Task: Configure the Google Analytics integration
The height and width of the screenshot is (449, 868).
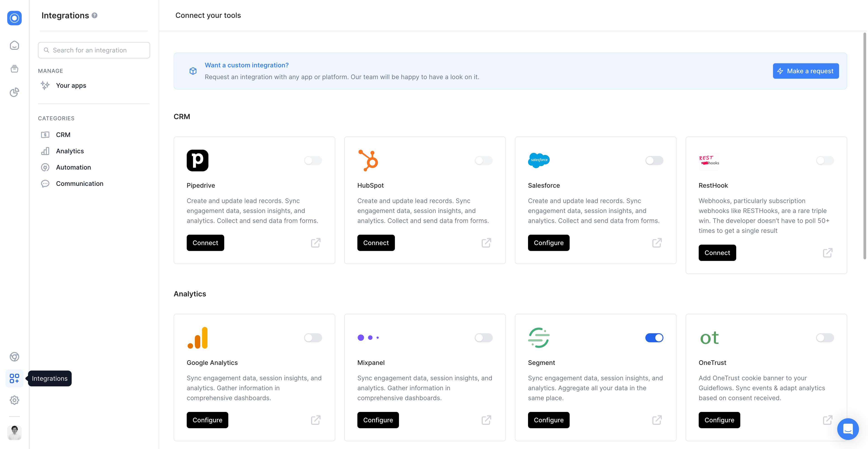Action: [x=207, y=420]
